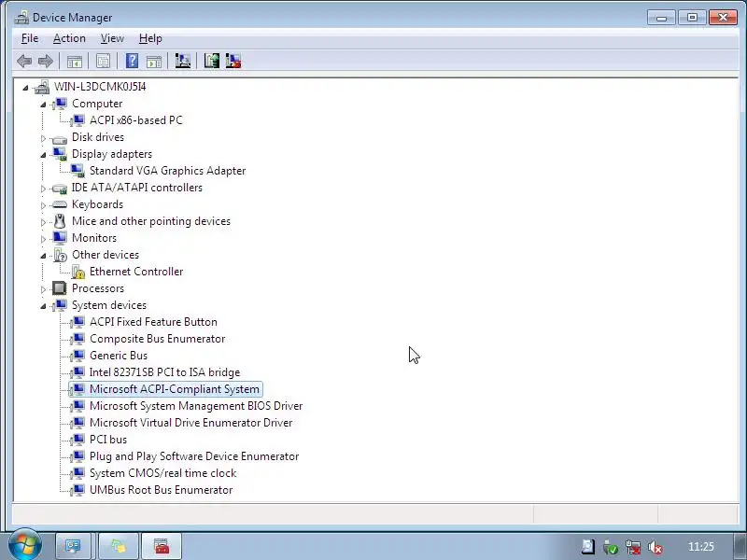Viewport: 747px width, 560px height.
Task: Select System CMOS/real time clock
Action: click(162, 473)
